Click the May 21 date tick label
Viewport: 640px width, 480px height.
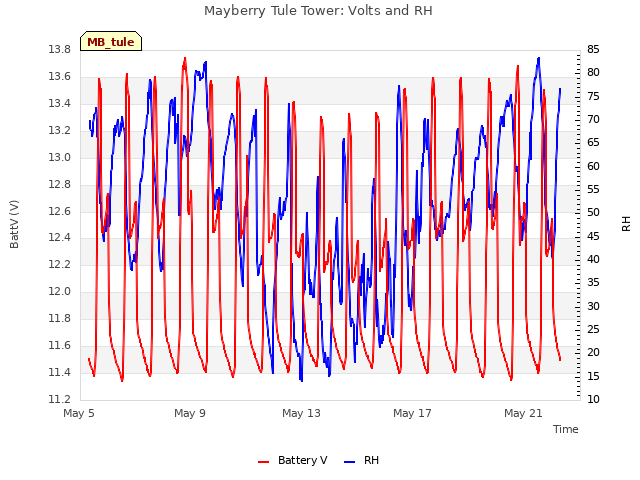click(523, 413)
